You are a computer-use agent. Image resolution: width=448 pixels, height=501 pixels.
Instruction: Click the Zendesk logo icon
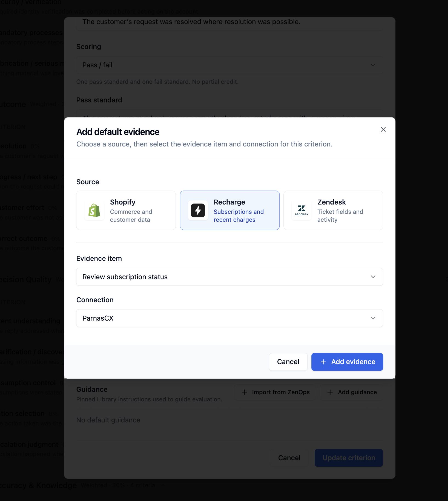tap(301, 210)
